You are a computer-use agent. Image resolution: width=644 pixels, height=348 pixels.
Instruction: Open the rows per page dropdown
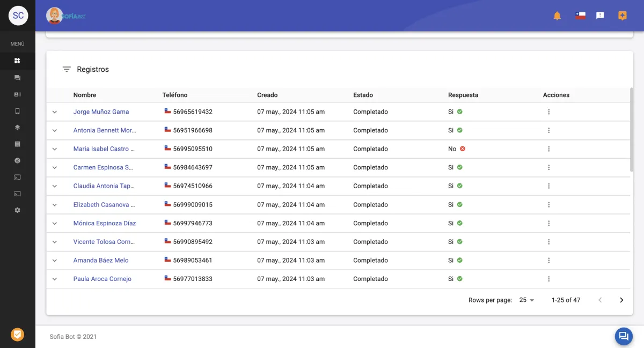pos(527,300)
